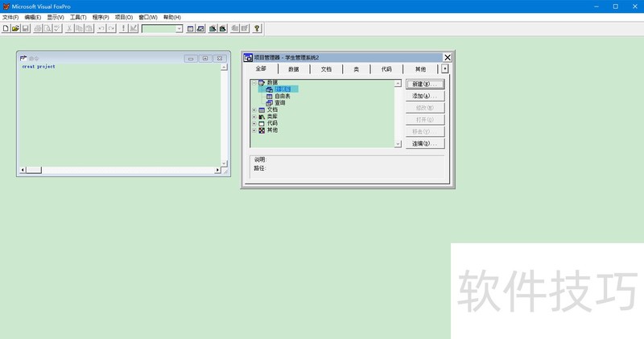Screen dimensions: 644x339
Task: Click the Help question mark icon
Action: point(257,28)
